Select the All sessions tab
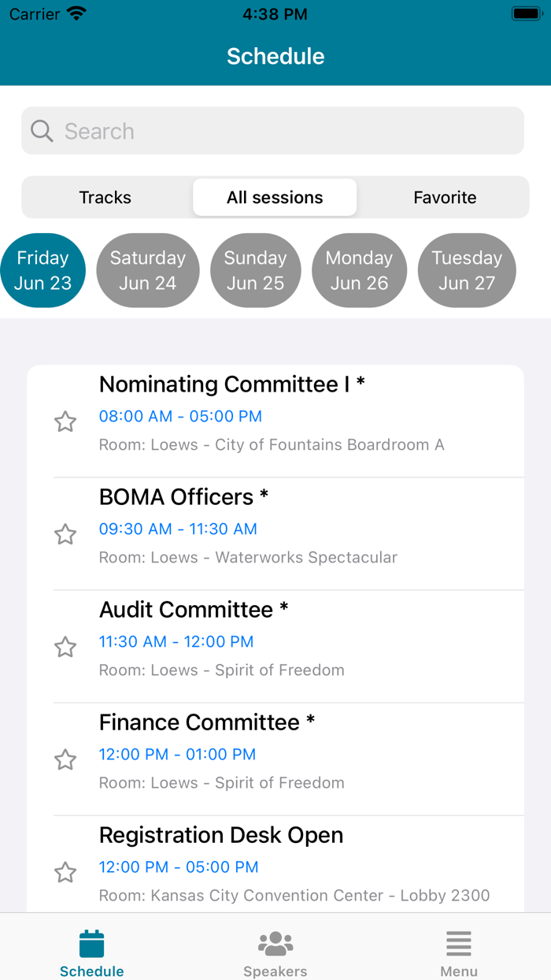The width and height of the screenshot is (551, 980). click(x=275, y=198)
